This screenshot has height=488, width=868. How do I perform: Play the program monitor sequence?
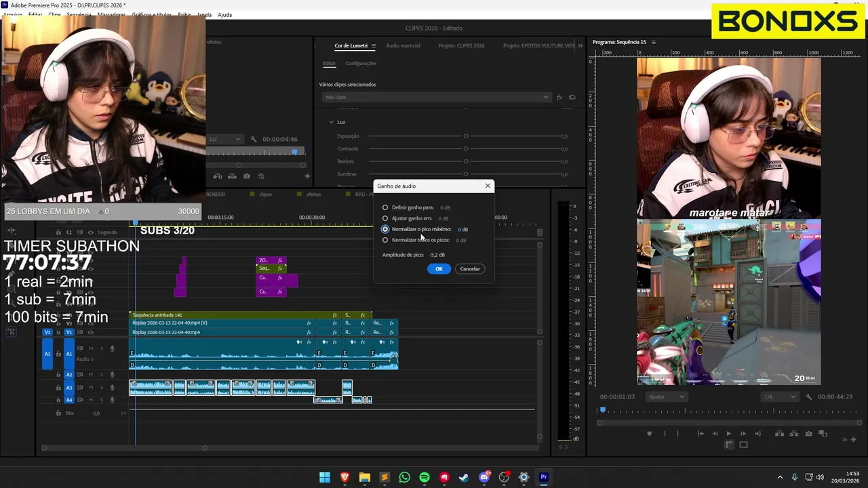tap(729, 434)
